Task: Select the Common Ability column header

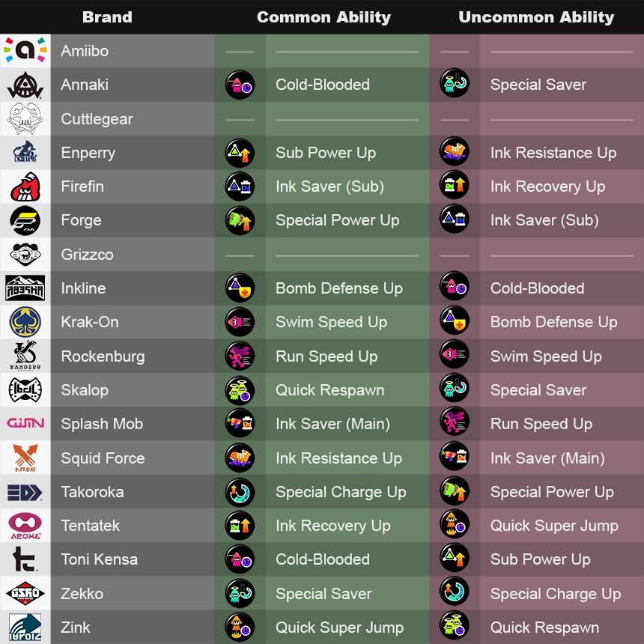Action: [323, 17]
